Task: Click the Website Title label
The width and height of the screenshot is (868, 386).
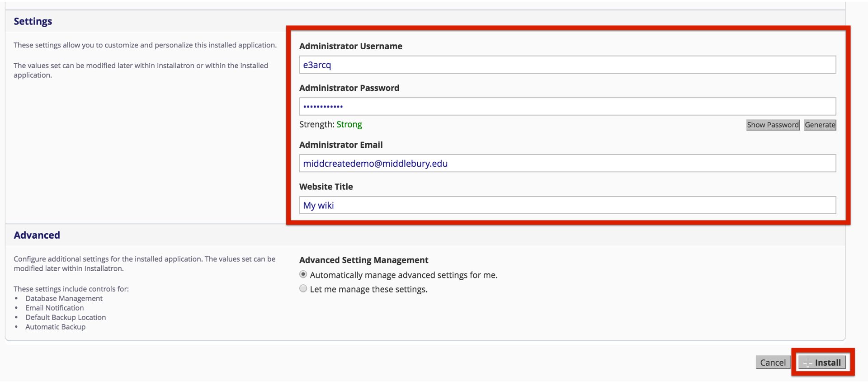Action: (x=326, y=187)
